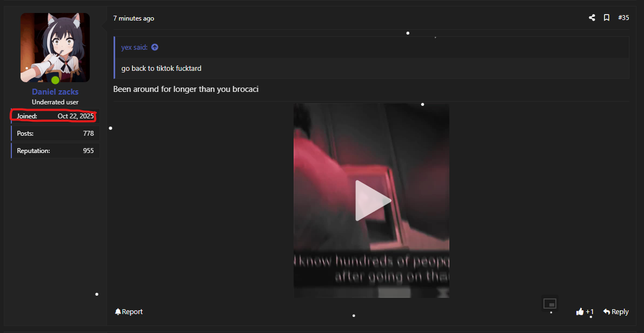Select the Joined Oct 22, 2025 row
This screenshot has width=644, height=333.
55,116
